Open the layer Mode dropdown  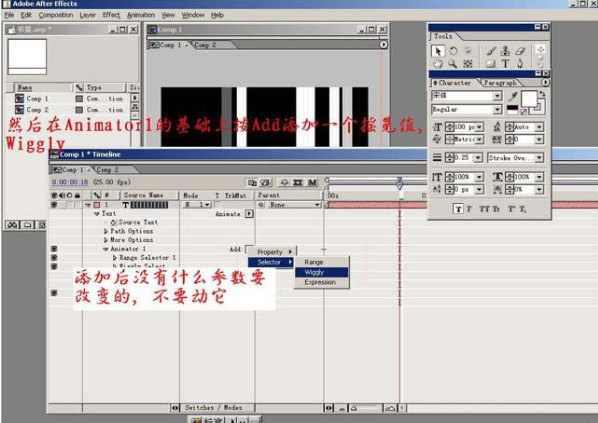click(197, 205)
